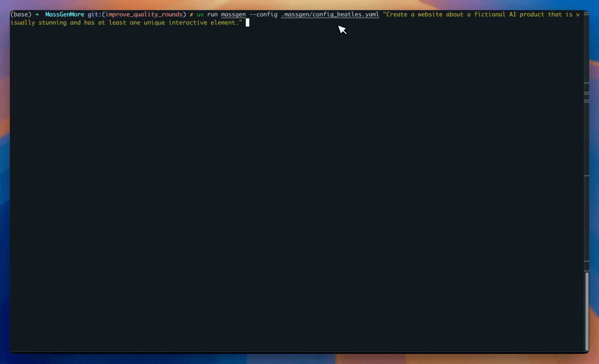Click the (base) conda environment label

tap(21, 14)
